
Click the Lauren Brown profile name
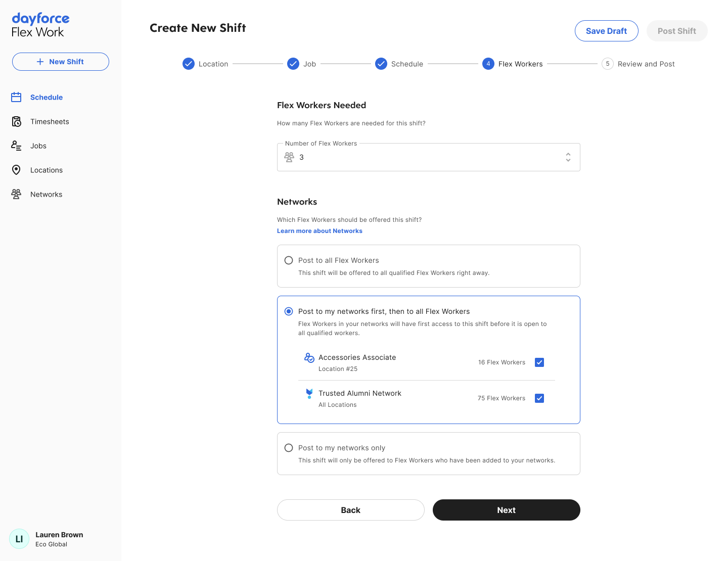pyautogui.click(x=59, y=535)
